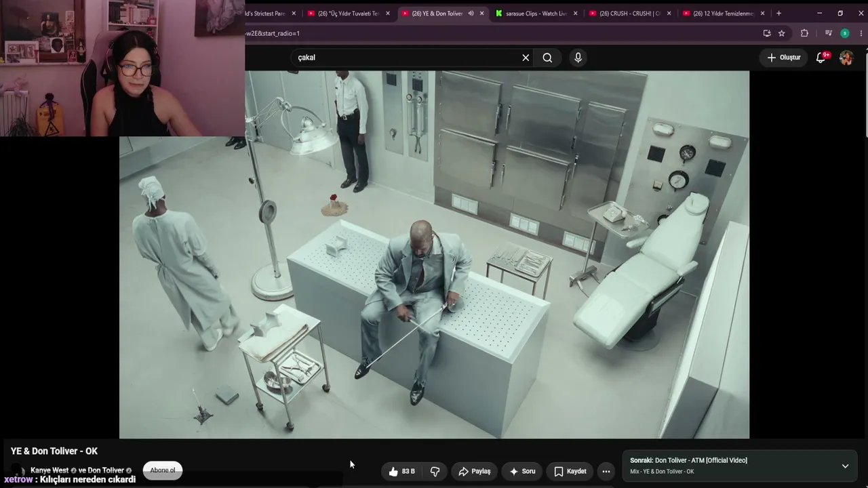Click the install app icon in address bar
Screen dimensions: 868x488
pyautogui.click(x=767, y=33)
